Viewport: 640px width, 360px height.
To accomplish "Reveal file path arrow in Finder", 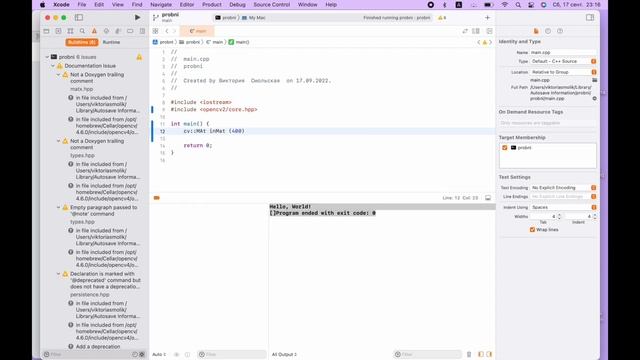I will coord(594,98).
